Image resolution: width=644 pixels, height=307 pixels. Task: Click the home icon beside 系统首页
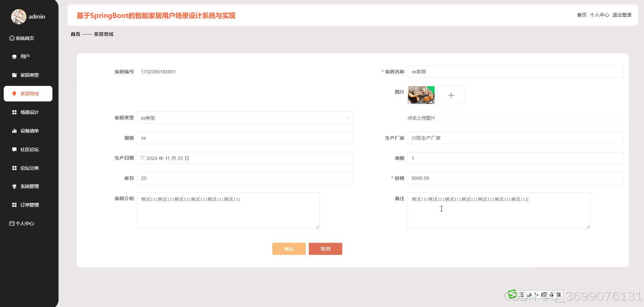(x=12, y=38)
